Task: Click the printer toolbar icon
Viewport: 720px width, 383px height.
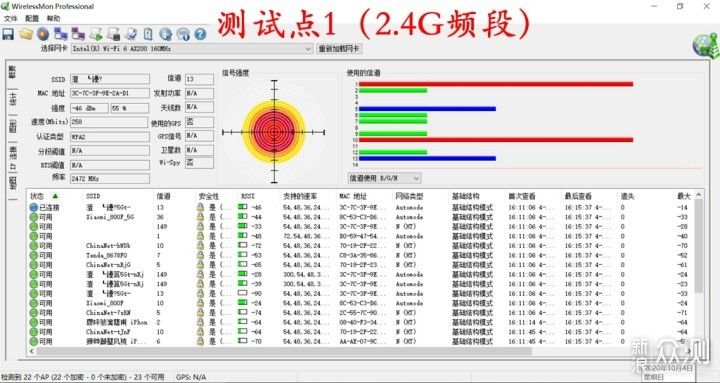Action: click(x=131, y=34)
